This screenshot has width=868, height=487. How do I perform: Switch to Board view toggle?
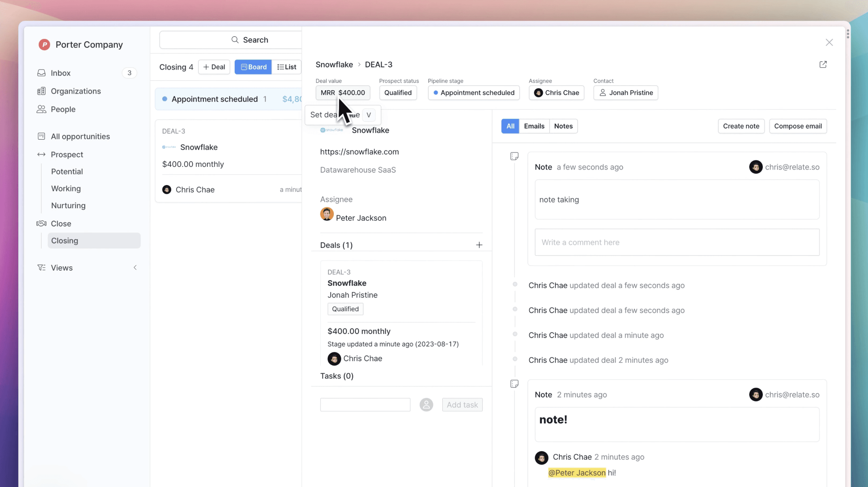tap(253, 67)
